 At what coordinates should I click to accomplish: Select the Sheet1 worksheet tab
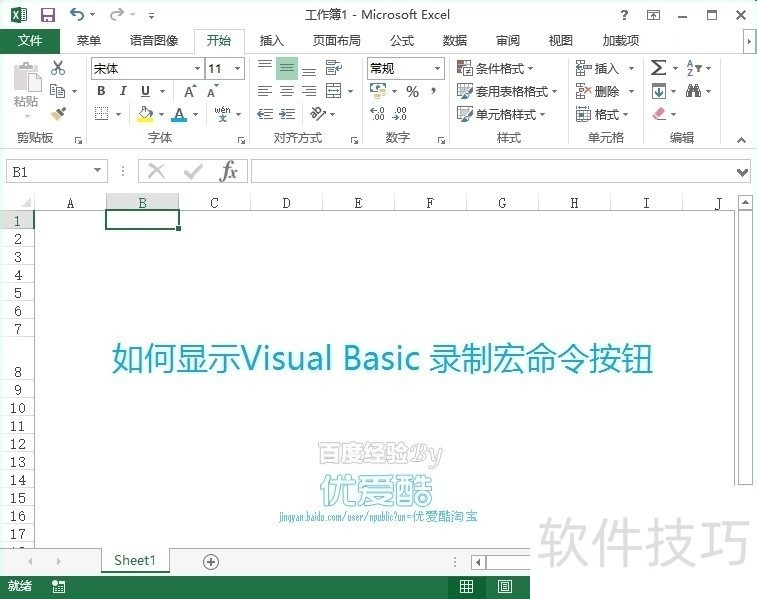(135, 560)
